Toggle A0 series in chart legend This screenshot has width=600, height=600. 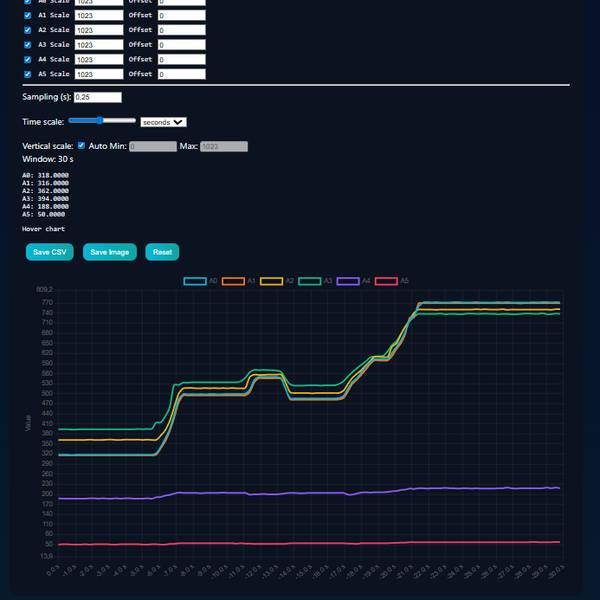pos(200,281)
